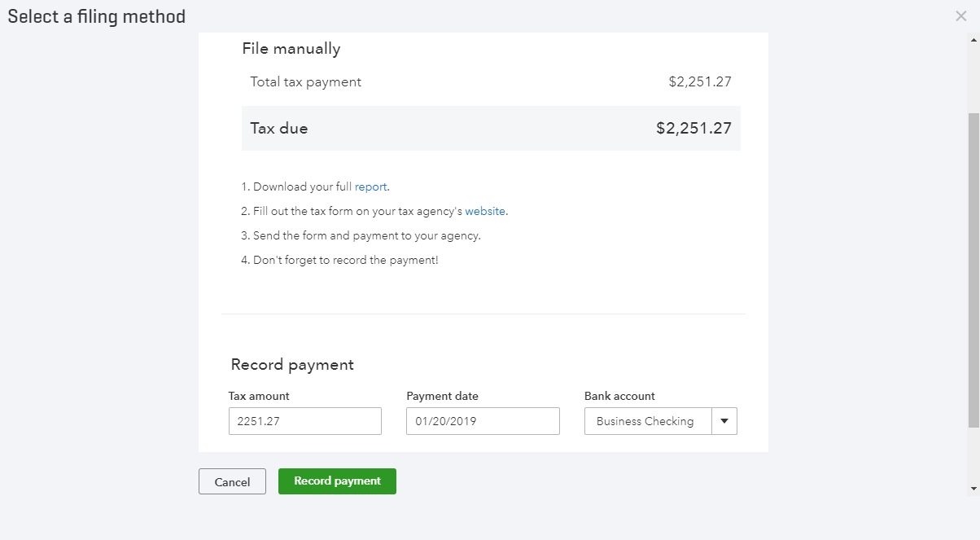Screen dimensions: 980x540
Task: Click the "Payment date" field label
Action: click(442, 396)
